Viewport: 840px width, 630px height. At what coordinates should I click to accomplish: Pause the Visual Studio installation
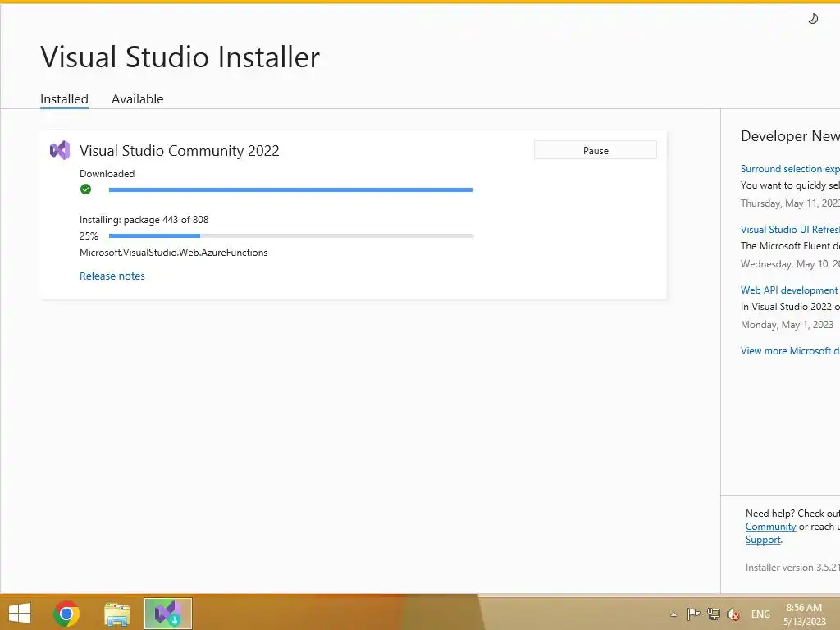[x=596, y=151]
